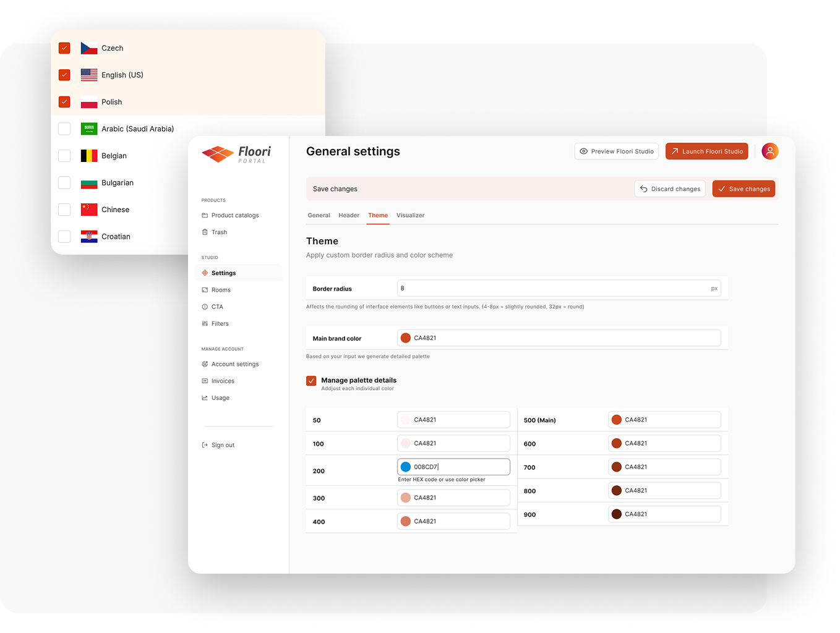Viewport: 840px width, 633px height.
Task: Open Filters in the sidebar
Action: click(x=220, y=324)
